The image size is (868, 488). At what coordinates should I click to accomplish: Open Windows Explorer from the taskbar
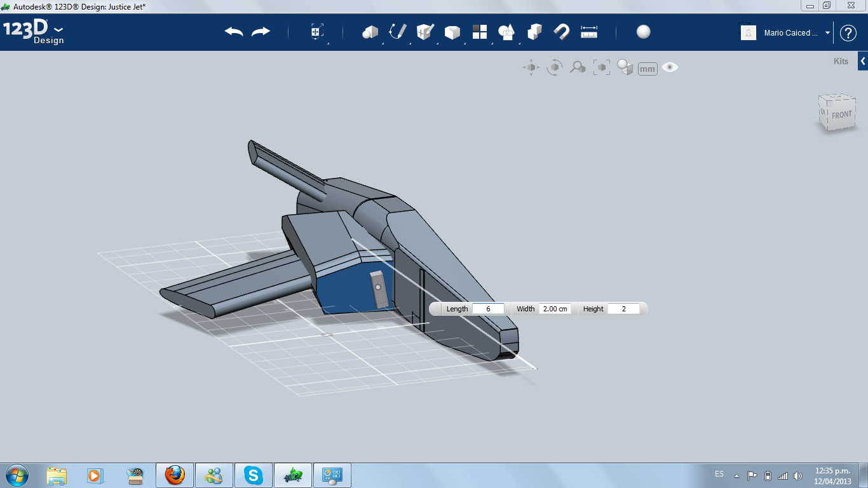[x=57, y=475]
